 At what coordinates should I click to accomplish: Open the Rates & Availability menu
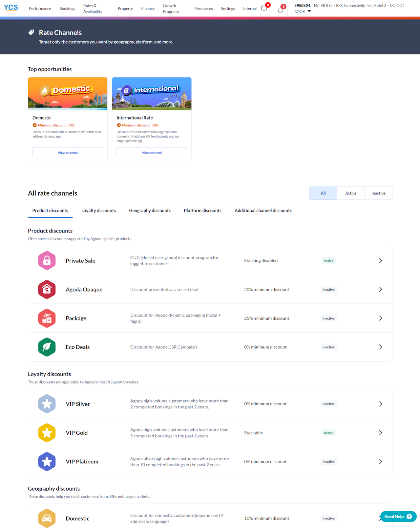point(93,9)
